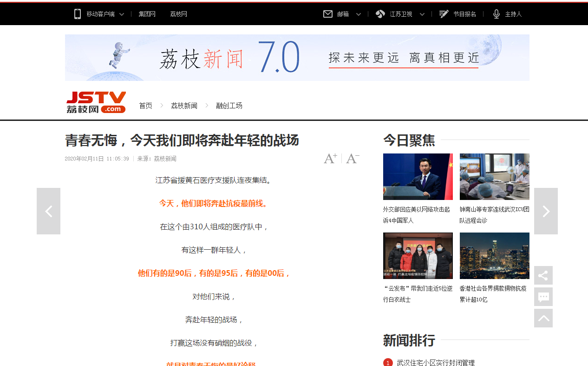Click the 首页 breadcrumb link
Screen dimensions: 588x366
pos(145,105)
